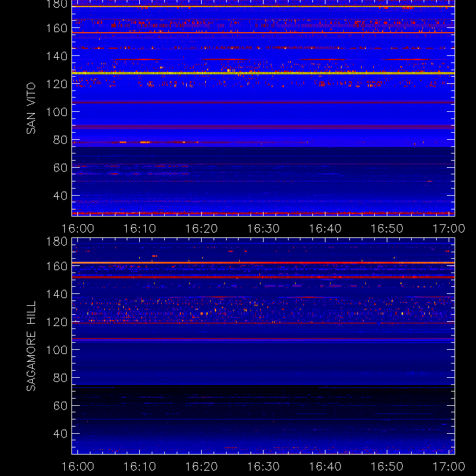Choose the 160 tick on Sagamore Hill axis
Screen dimensions: 476x476
click(57, 266)
